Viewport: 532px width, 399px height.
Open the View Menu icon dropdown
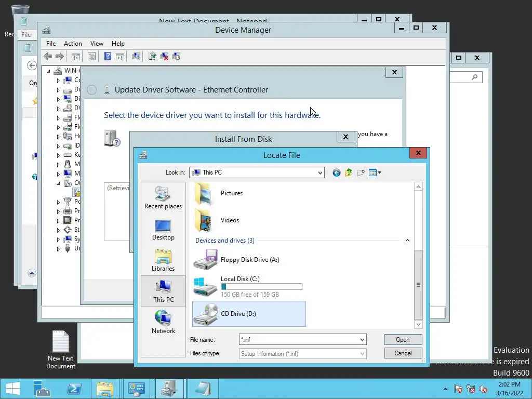[x=375, y=172]
